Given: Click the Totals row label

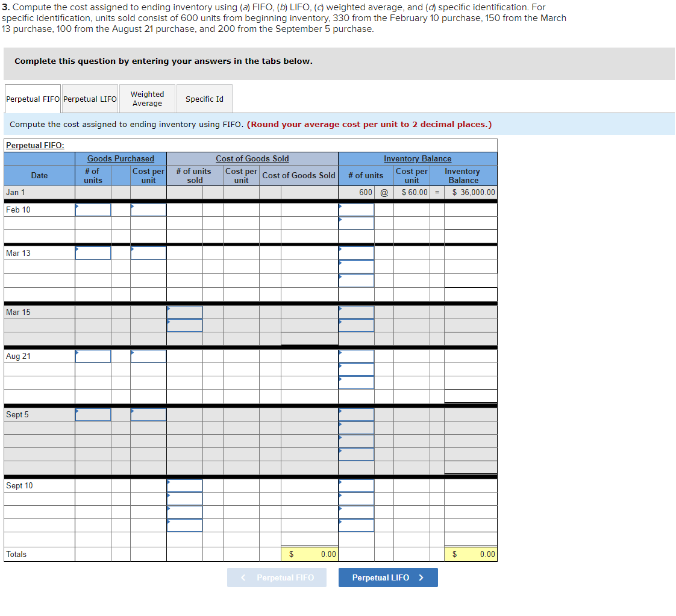Looking at the screenshot, I should click(16, 554).
